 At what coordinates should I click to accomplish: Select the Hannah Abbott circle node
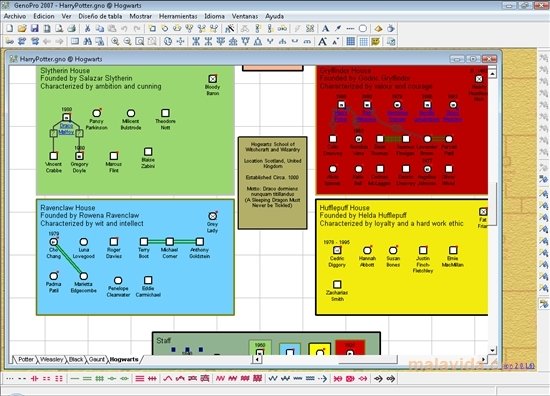[x=367, y=250]
